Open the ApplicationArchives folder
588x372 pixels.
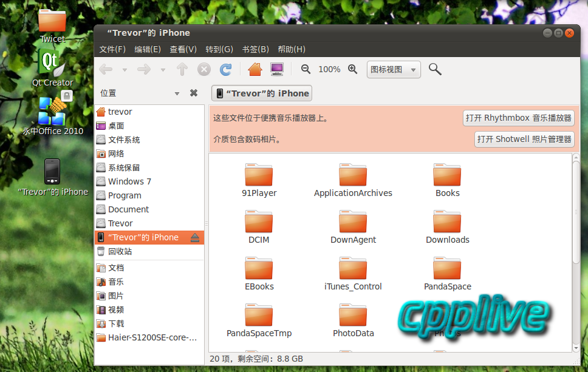[x=353, y=180]
